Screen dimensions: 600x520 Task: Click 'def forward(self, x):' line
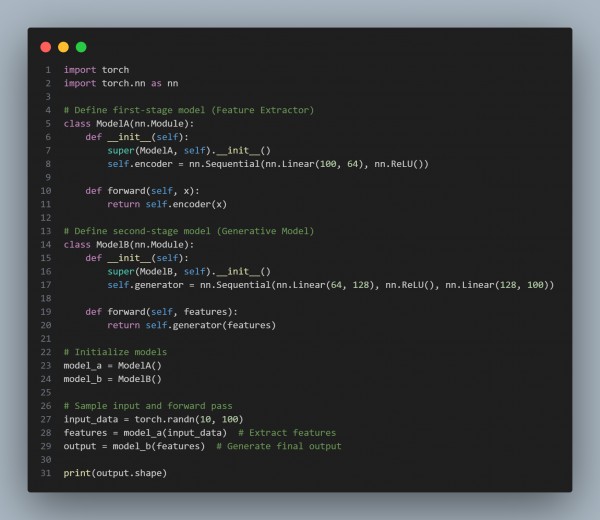pyautogui.click(x=142, y=191)
